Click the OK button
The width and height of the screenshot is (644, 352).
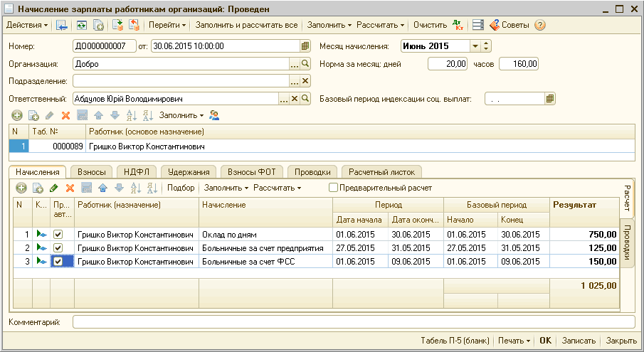[x=545, y=341]
